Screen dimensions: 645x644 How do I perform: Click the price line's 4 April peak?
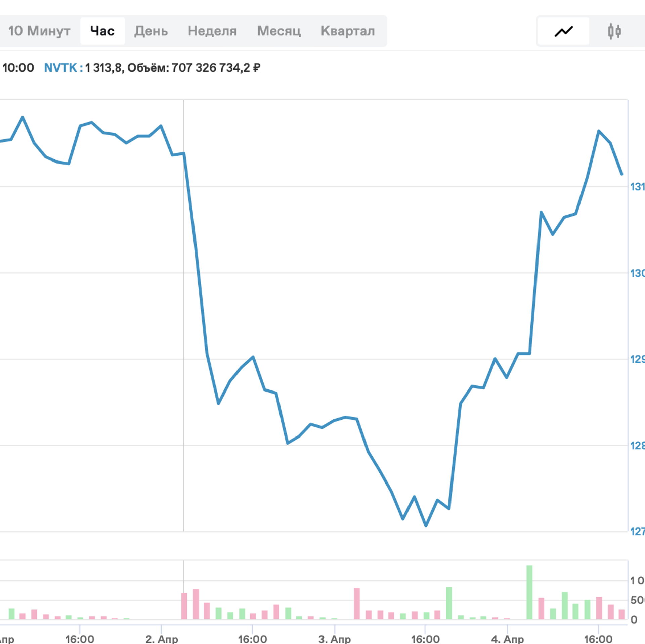coord(599,131)
